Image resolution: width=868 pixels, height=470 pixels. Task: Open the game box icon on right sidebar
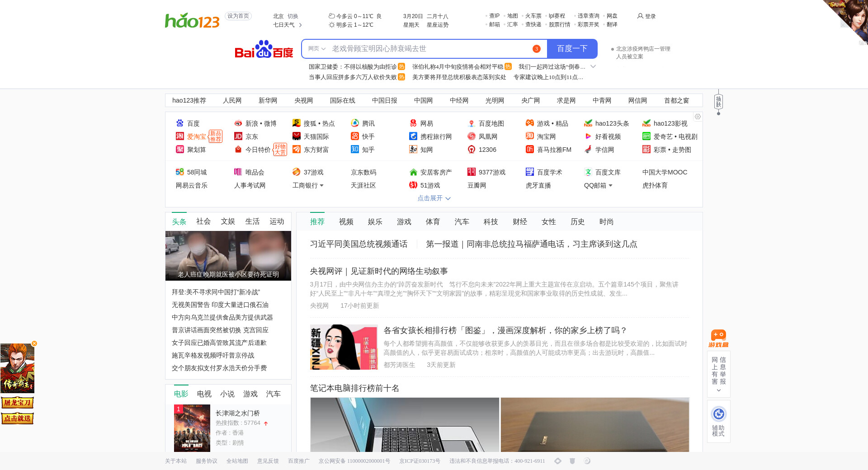718,338
